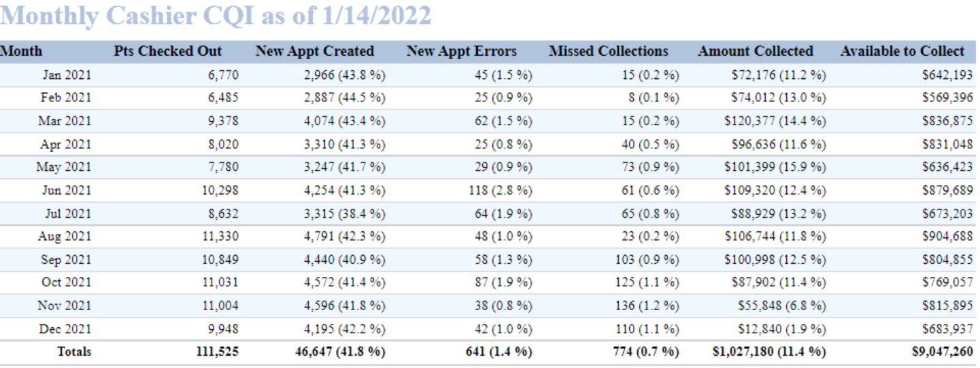Click the 'Missed Collections' column header
This screenshot has height=368, width=980.
[609, 51]
